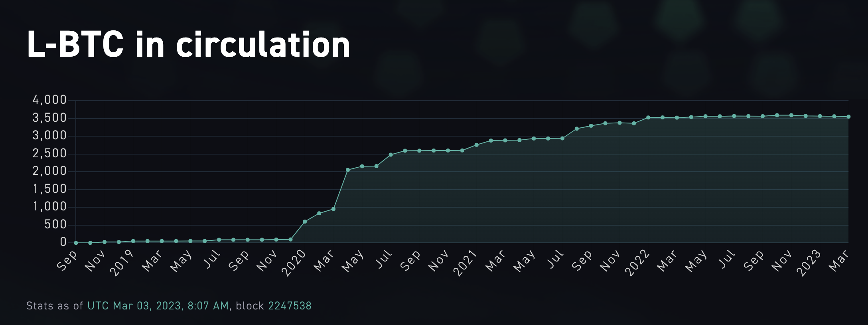Click the 2023 x-axis label
The width and height of the screenshot is (868, 325).
(x=809, y=263)
